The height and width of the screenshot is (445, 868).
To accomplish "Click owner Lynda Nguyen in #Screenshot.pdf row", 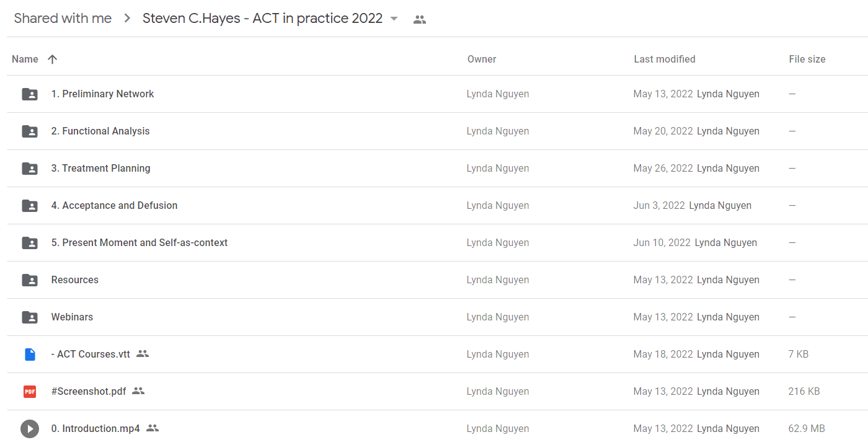I will (x=498, y=392).
